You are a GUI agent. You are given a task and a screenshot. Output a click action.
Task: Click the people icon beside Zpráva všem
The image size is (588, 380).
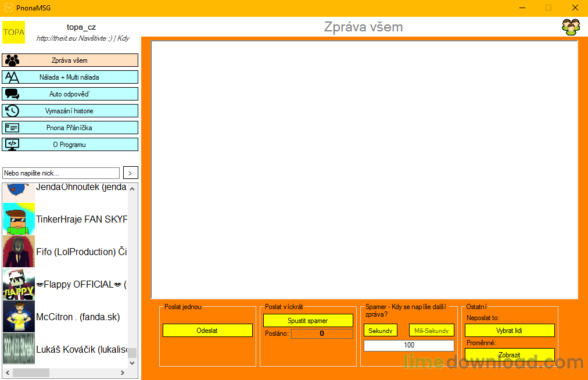(12, 60)
